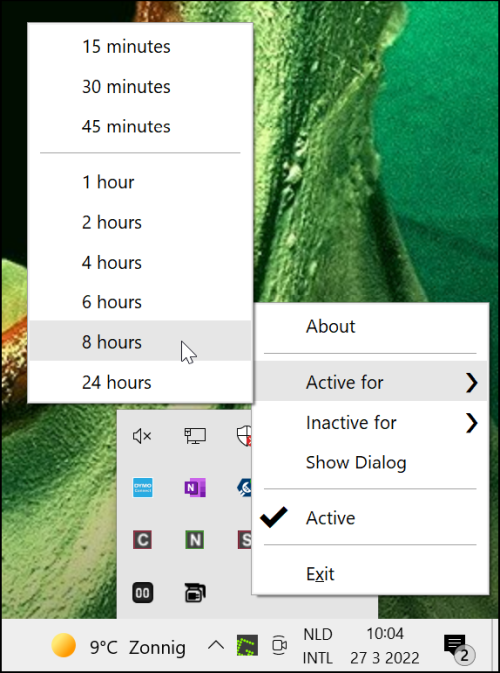The height and width of the screenshot is (673, 500).
Task: Open the Meet Now camera taskbar icon
Action: point(279,645)
